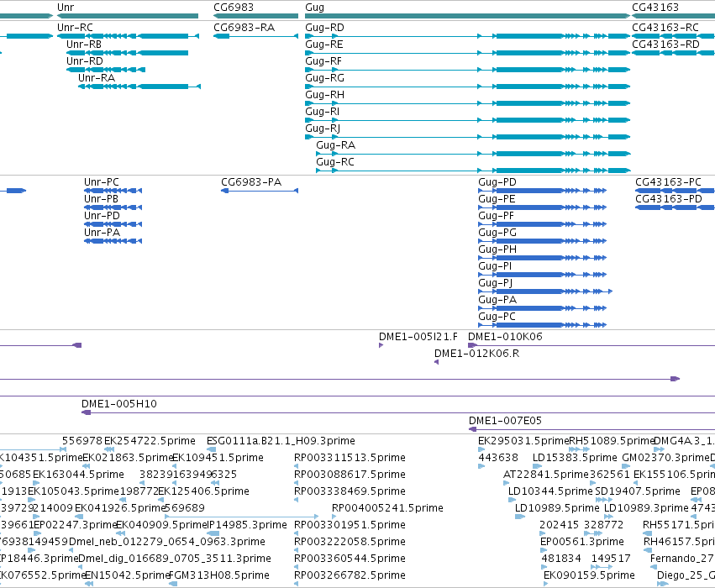This screenshot has height=588, width=715.
Task: Choose the Gug-PJ protein label
Action: pyautogui.click(x=495, y=284)
